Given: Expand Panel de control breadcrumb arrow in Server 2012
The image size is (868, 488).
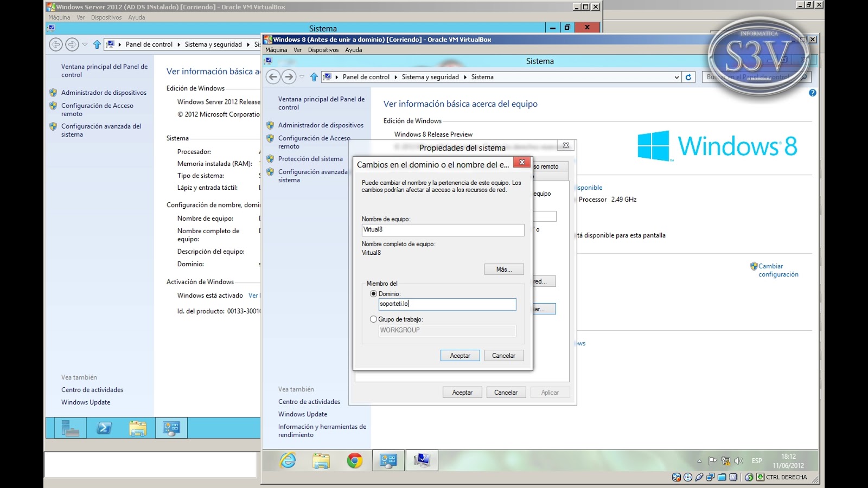Looking at the screenshot, I should (178, 44).
